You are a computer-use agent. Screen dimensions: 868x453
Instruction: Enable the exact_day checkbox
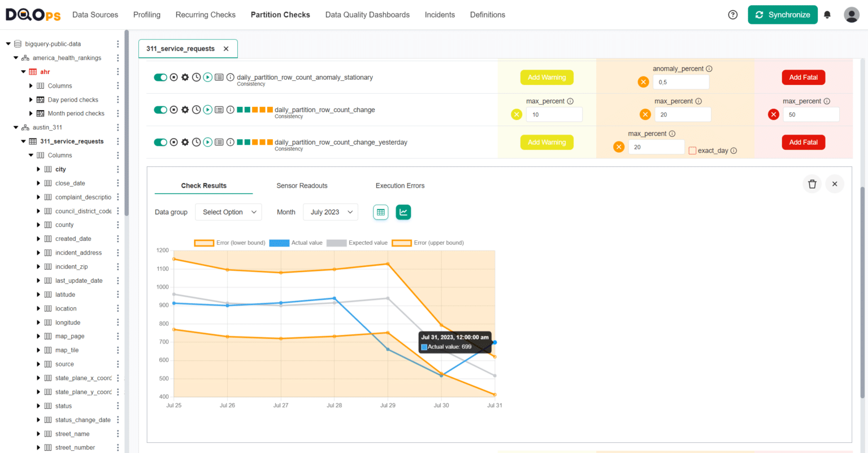click(693, 150)
